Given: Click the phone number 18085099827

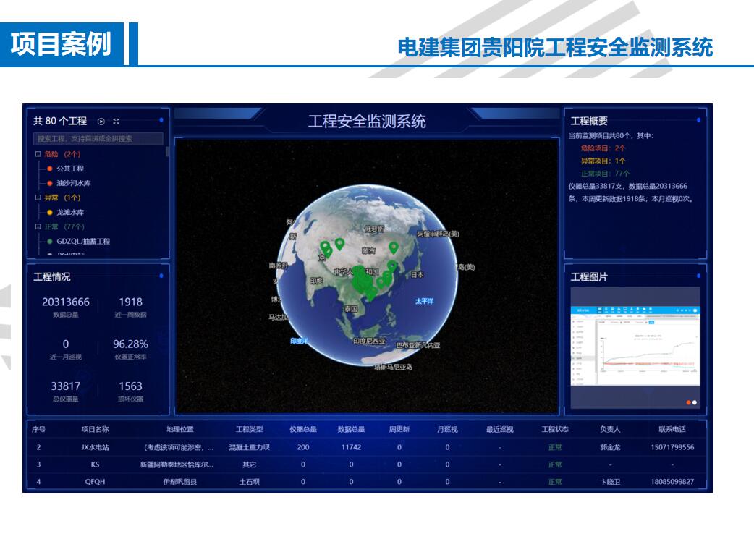Looking at the screenshot, I should 672,482.
